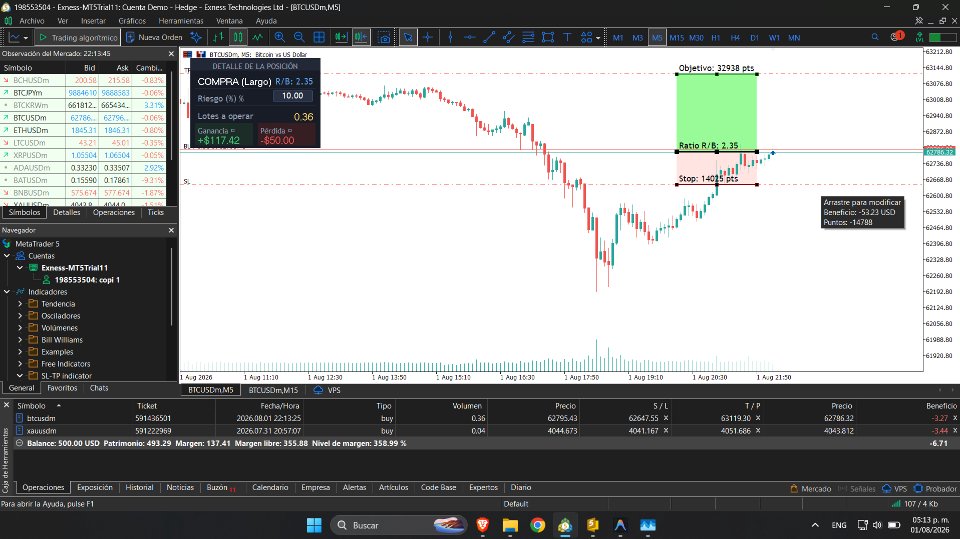Screen dimensions: 960x539
Task: Switch timeframe to W1
Action: [x=774, y=37]
